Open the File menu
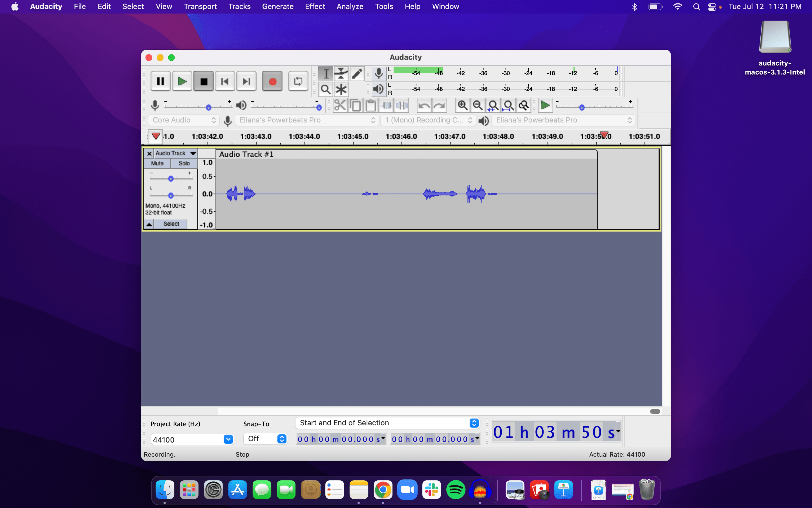 pyautogui.click(x=80, y=6)
